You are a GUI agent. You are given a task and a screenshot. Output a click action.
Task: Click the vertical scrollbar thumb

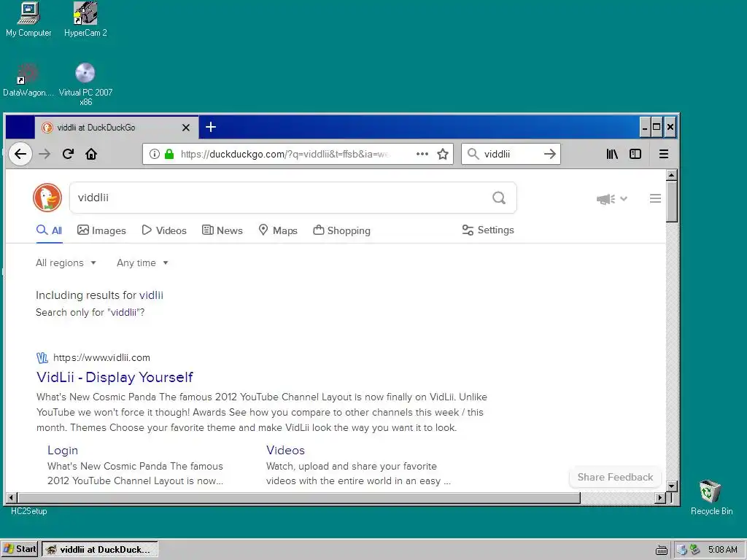pos(671,201)
